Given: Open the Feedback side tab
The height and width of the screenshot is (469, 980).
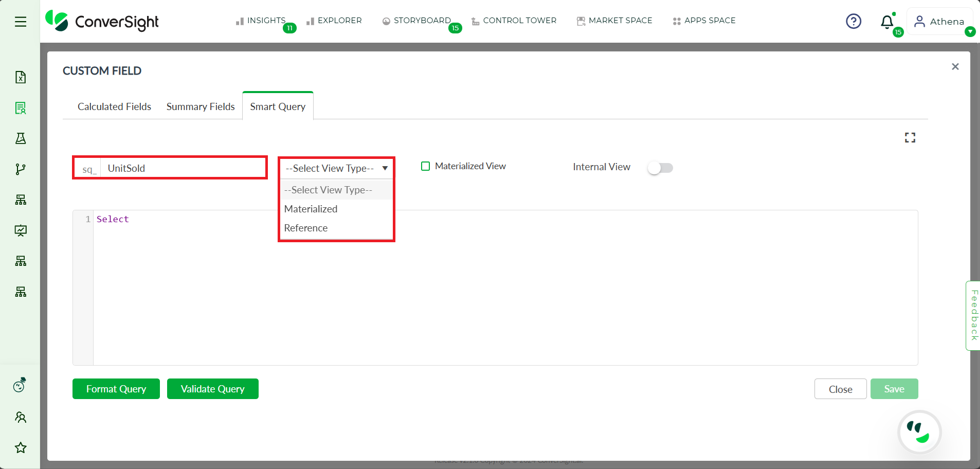Looking at the screenshot, I should click(973, 315).
